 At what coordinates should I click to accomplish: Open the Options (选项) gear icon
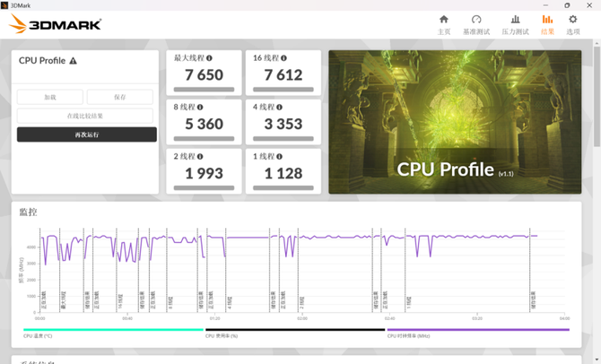coord(572,19)
